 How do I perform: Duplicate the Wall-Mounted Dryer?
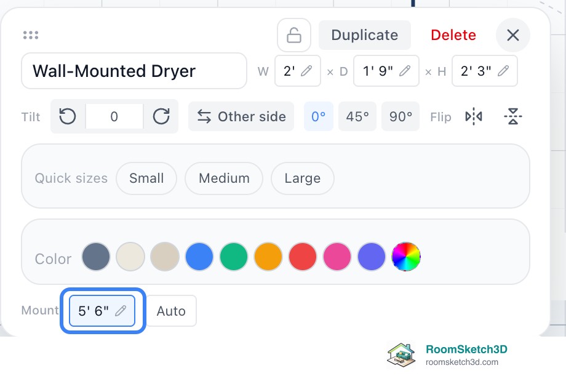click(x=365, y=35)
